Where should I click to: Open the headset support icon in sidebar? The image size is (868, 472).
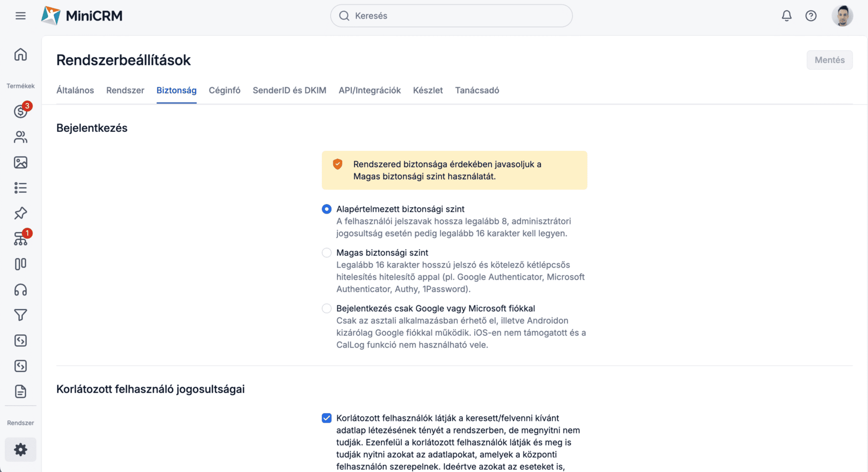coord(20,290)
